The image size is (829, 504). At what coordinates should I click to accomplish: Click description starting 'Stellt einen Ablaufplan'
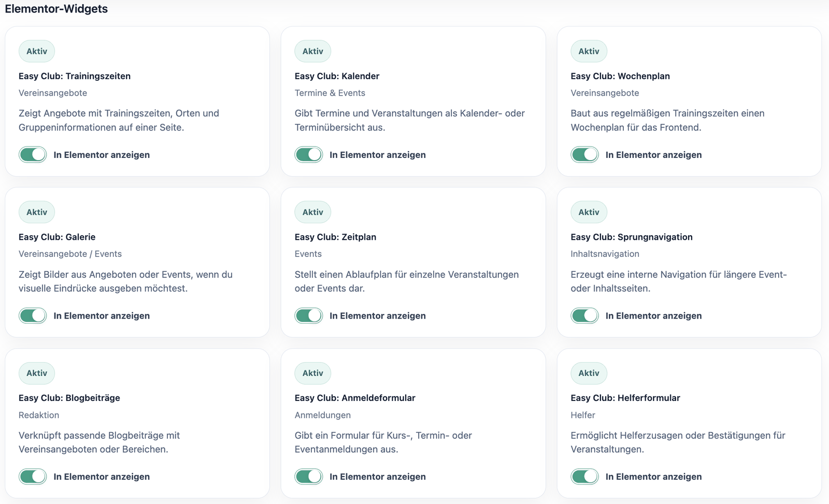[407, 281]
